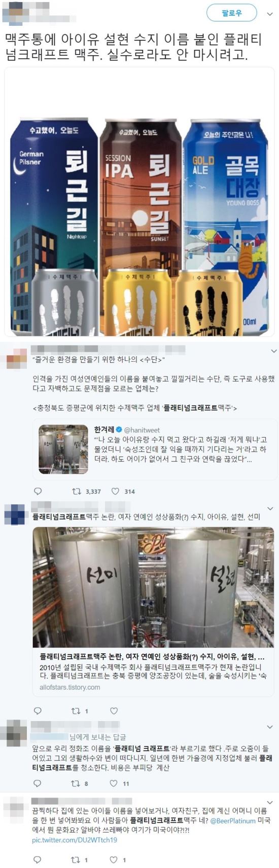Like the allofstars.tistory.com card tweet

coord(114,710)
